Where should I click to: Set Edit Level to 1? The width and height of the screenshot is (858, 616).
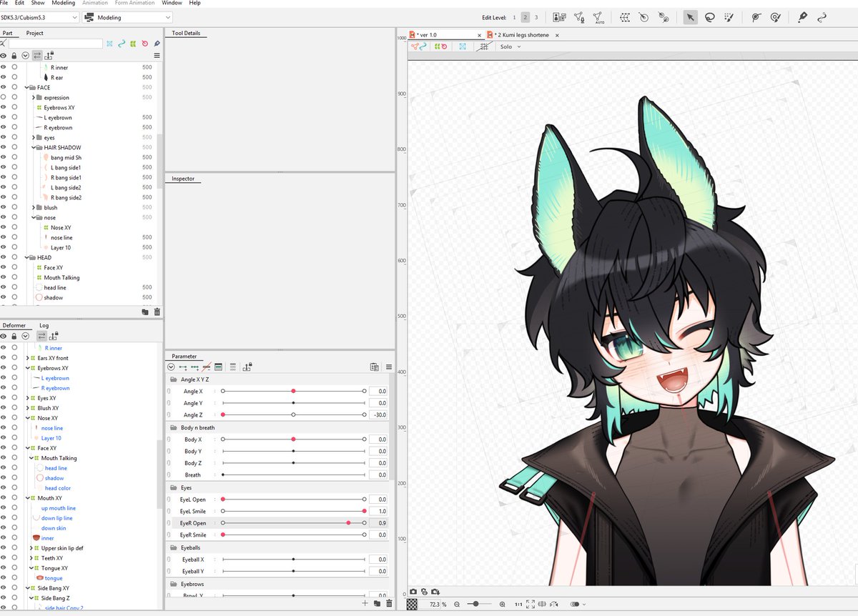pos(514,17)
